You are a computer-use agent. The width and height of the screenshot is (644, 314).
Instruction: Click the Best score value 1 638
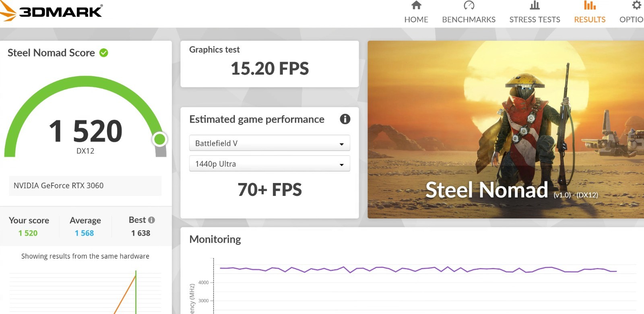[140, 233]
